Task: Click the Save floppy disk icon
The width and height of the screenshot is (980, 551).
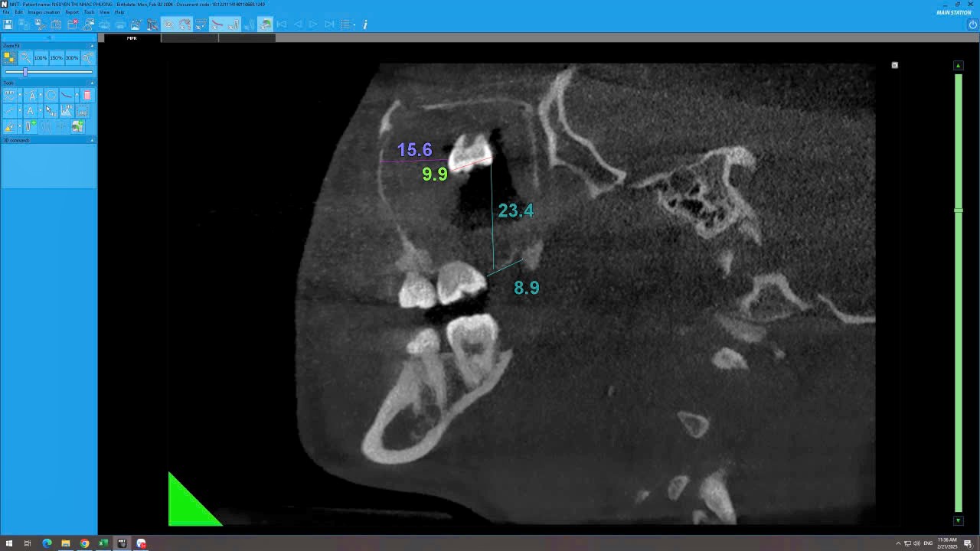Action: click(8, 24)
